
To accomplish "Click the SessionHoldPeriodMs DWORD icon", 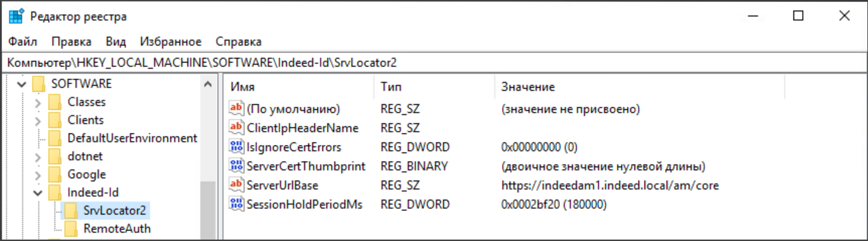I will click(236, 204).
